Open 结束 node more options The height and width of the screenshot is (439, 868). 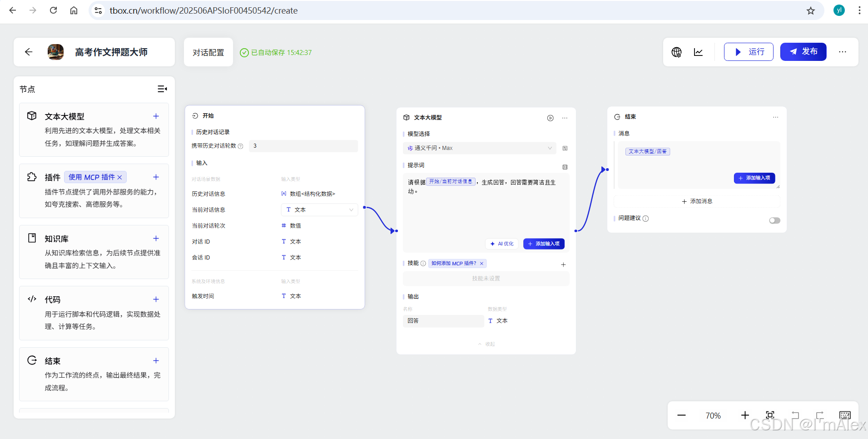[x=775, y=117]
